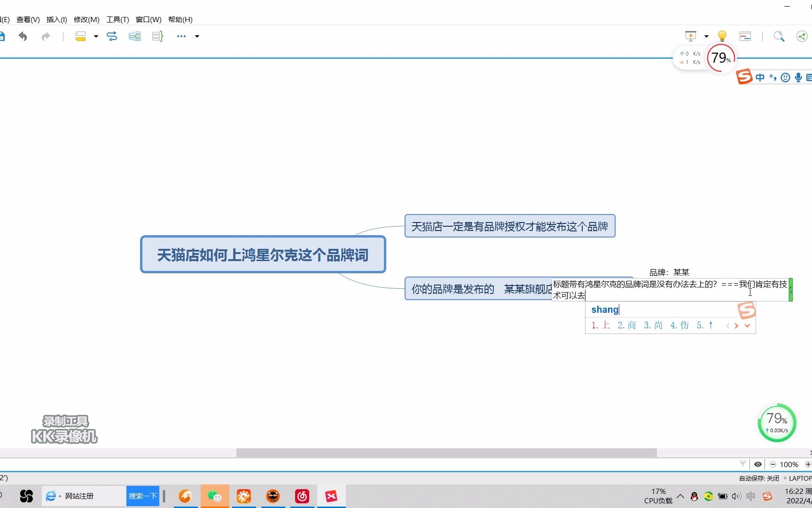The image size is (812, 508).
Task: Toggle Chinese/English mode 中 on IME bar
Action: (760, 78)
